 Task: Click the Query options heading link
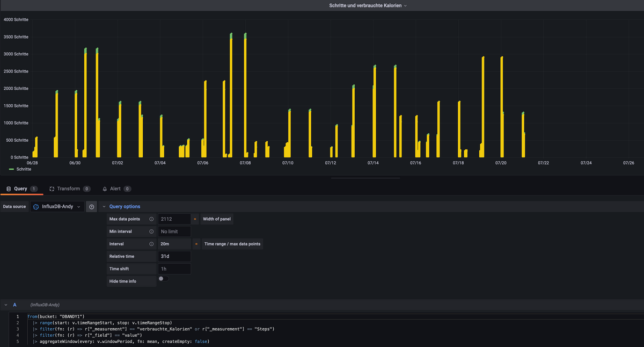tap(125, 207)
